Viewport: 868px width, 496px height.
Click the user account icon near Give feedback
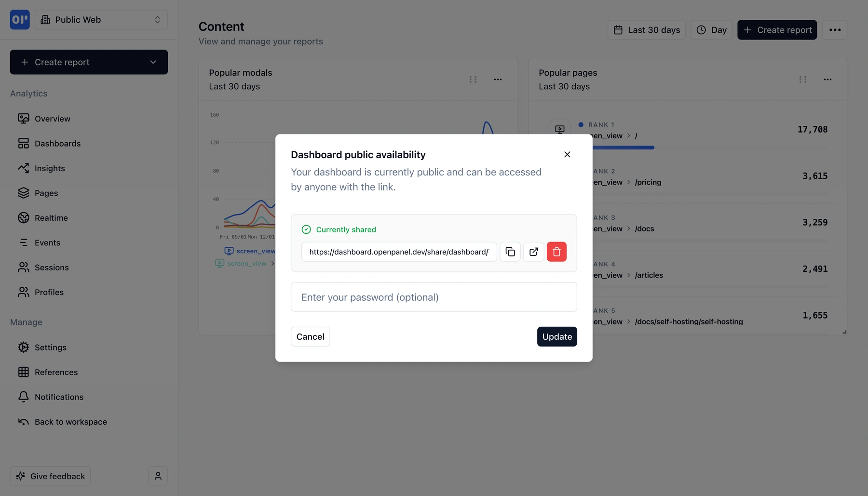(x=158, y=476)
